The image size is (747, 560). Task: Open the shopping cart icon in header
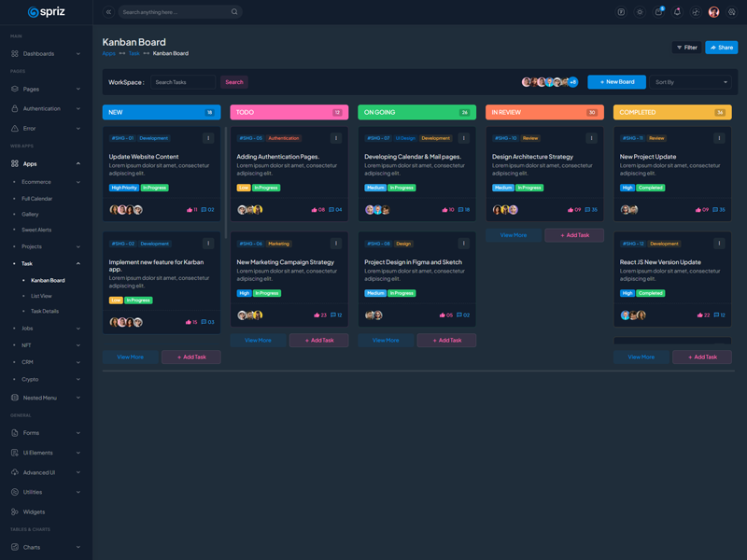pyautogui.click(x=658, y=12)
